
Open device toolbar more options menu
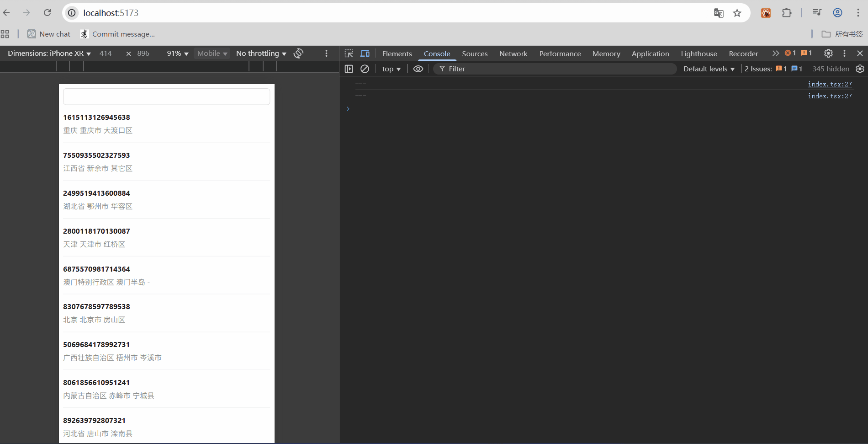coord(326,53)
